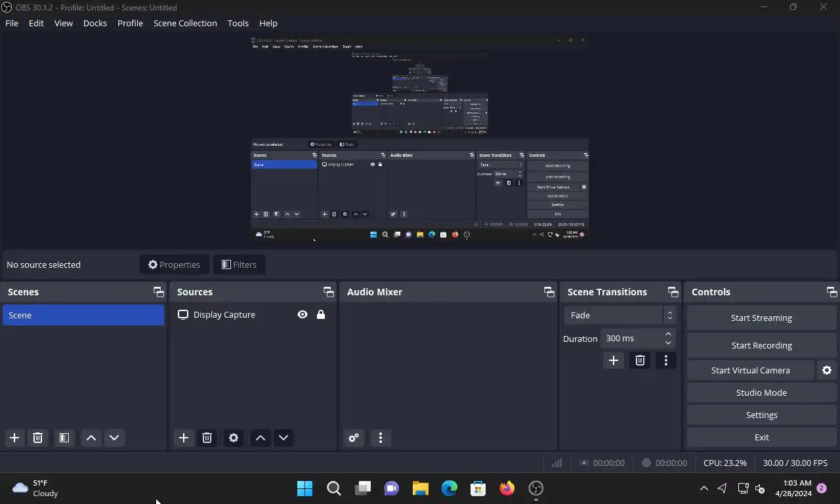This screenshot has height=504, width=840.
Task: Configure virtual camera gear icon
Action: coord(827,370)
